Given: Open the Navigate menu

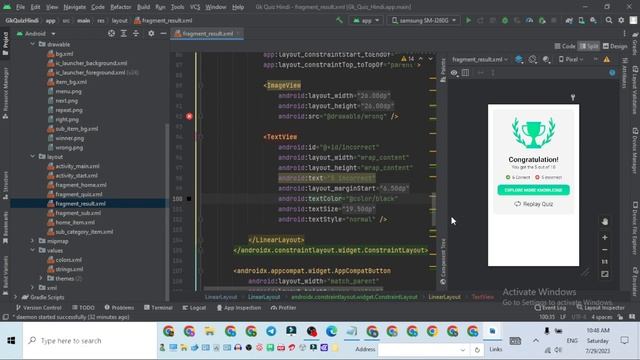Looking at the screenshot, I should [x=75, y=7].
